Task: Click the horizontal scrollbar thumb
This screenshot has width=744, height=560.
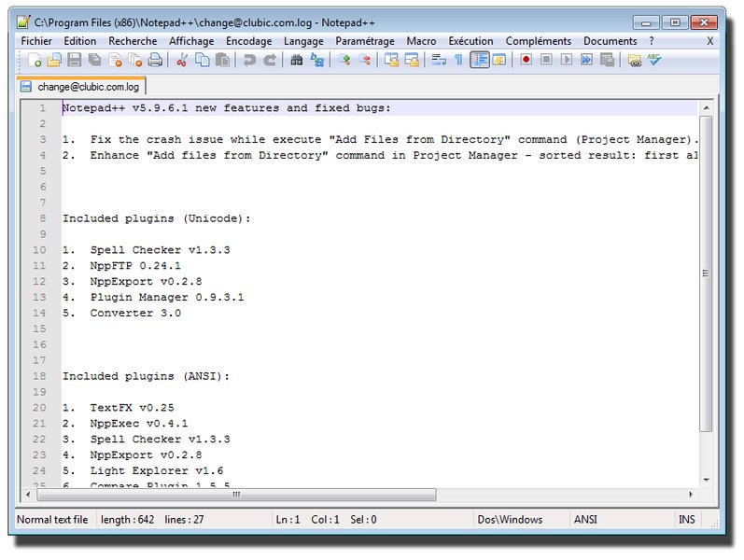Action: [x=236, y=495]
